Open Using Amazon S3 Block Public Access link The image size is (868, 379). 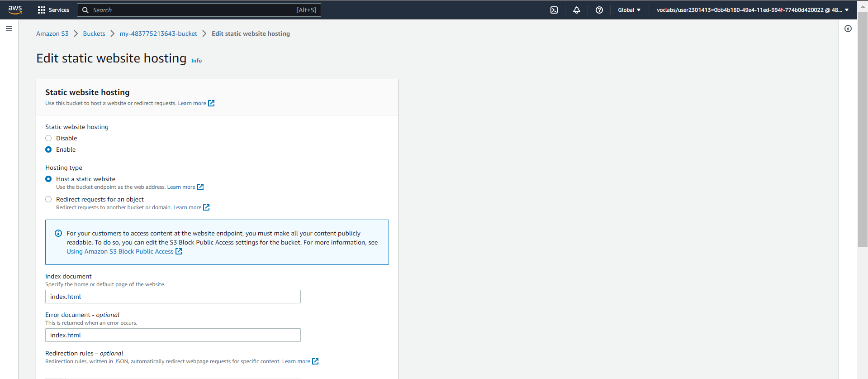point(120,251)
